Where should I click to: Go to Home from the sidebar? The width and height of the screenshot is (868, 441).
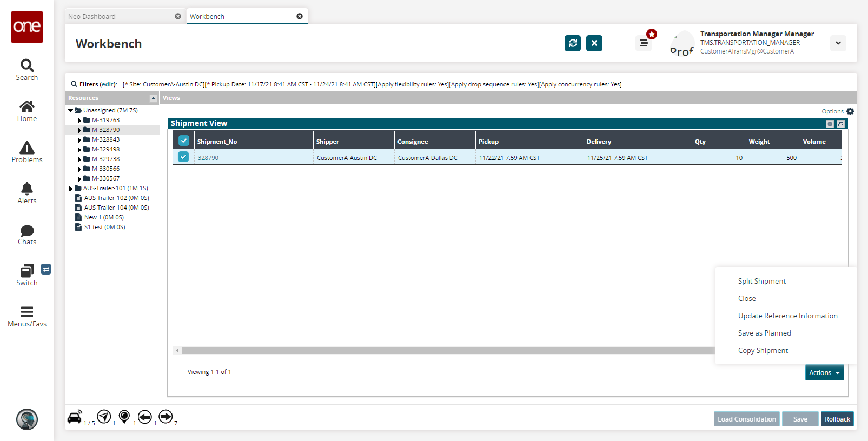(x=27, y=111)
